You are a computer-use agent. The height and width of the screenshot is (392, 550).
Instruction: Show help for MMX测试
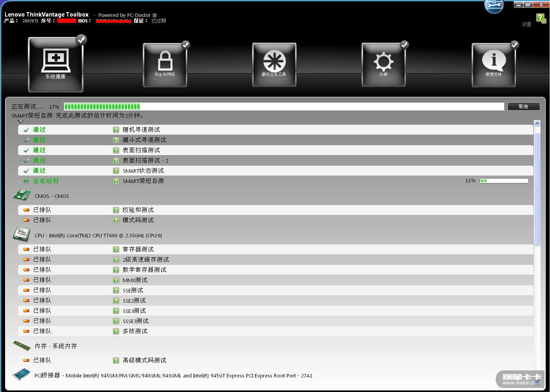[x=116, y=280]
